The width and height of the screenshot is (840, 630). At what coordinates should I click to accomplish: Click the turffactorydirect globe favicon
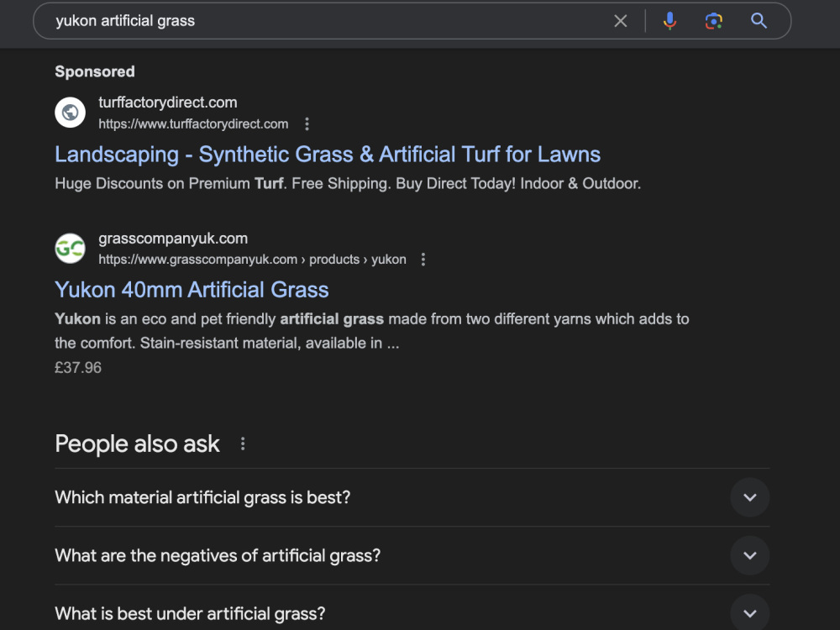(x=71, y=113)
